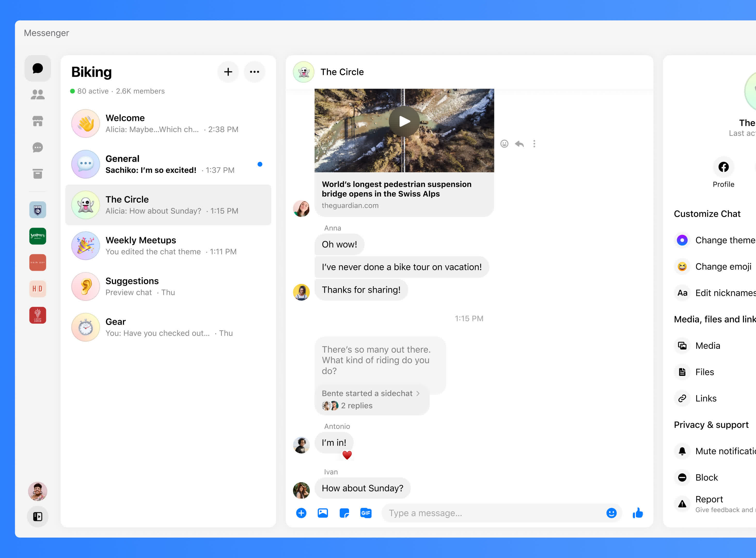Click Mute notifications bell option
756x558 pixels.
coord(715,451)
